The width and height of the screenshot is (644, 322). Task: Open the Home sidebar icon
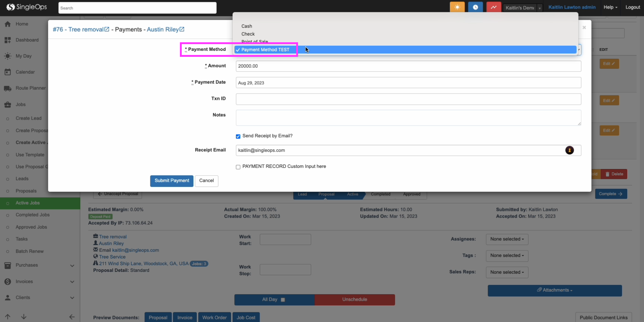(x=7, y=24)
